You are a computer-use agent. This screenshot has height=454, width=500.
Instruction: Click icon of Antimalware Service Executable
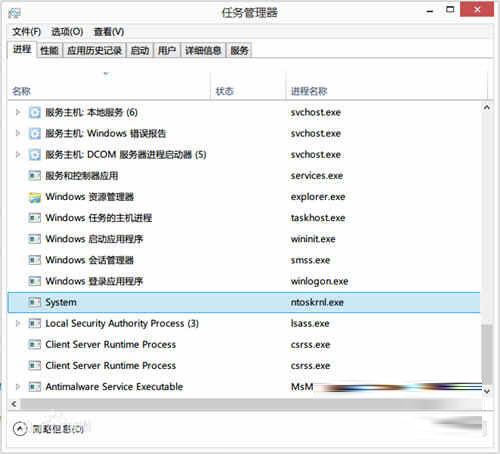coord(34,387)
